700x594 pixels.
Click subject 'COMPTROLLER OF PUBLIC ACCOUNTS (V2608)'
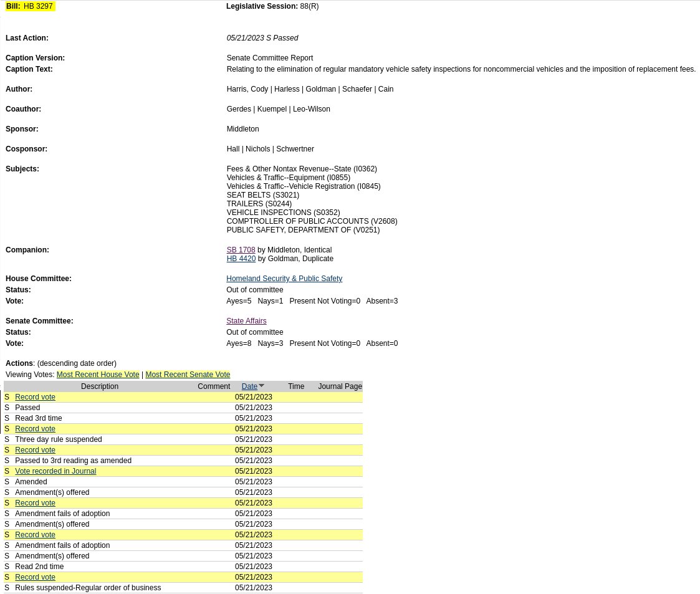pyautogui.click(x=312, y=221)
